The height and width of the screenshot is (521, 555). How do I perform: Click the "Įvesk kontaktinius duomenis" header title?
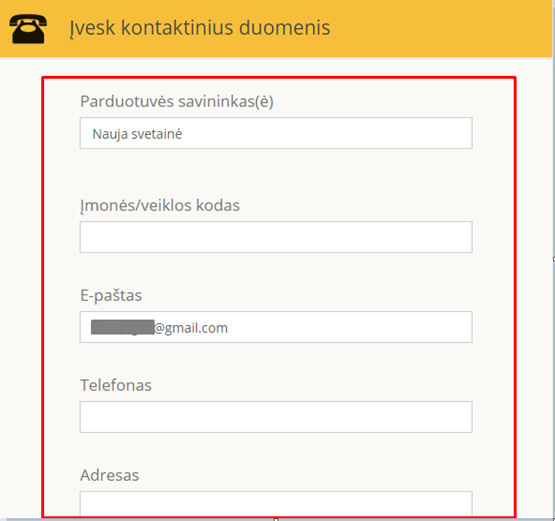click(200, 28)
